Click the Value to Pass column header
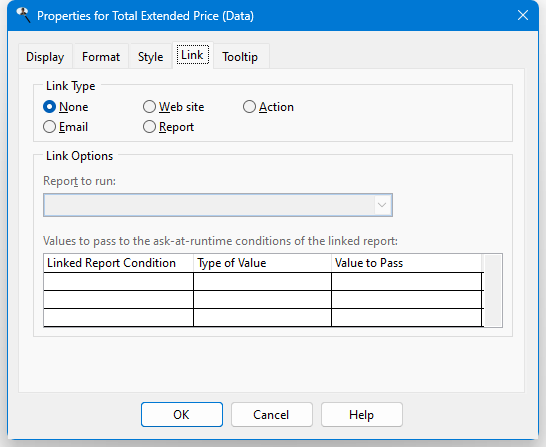 [x=406, y=263]
